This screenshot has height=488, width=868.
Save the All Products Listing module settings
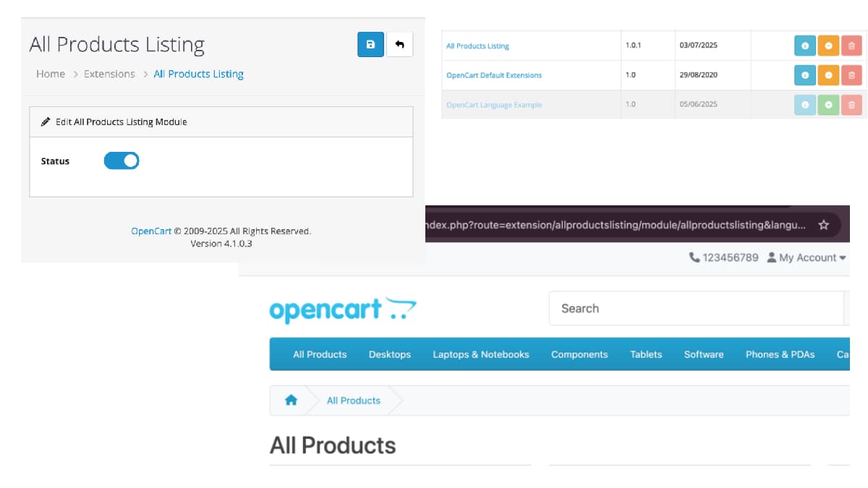pyautogui.click(x=370, y=45)
